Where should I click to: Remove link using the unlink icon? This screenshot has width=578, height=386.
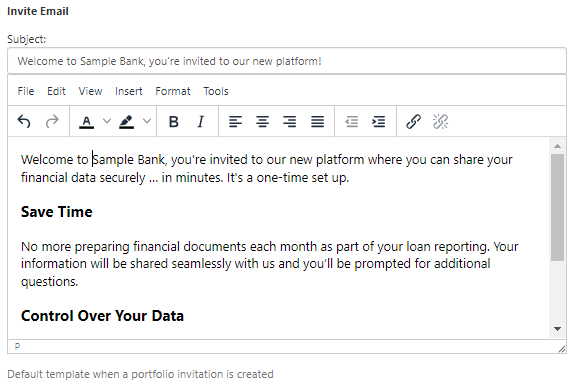click(441, 121)
